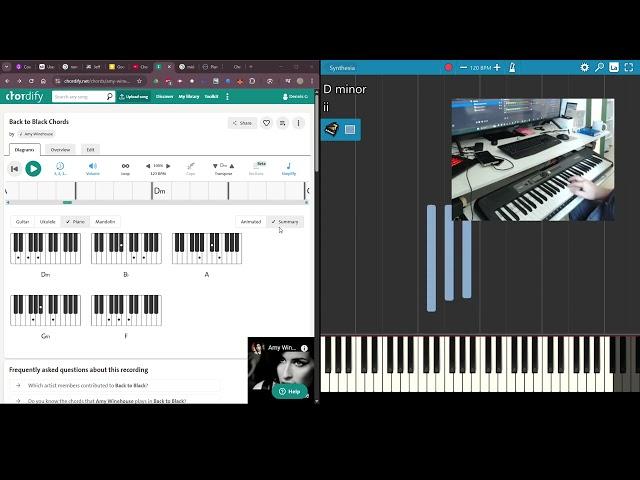Open the Chordify header more-options dots
Viewport: 640px width, 480px height.
[x=227, y=97]
